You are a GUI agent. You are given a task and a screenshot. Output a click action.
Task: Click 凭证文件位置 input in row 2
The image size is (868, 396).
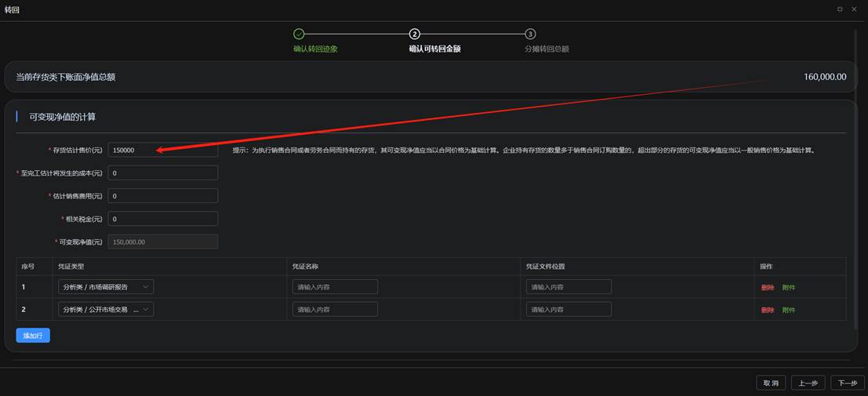click(568, 310)
